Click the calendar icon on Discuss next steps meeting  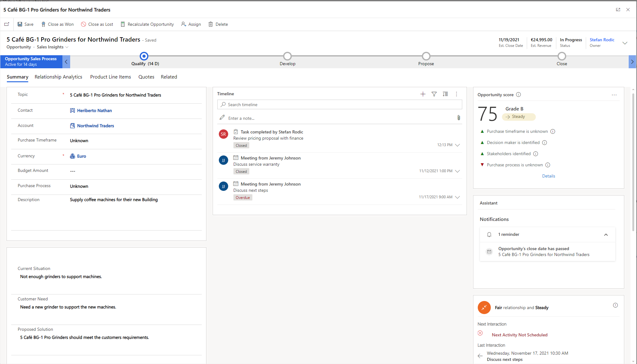click(236, 184)
